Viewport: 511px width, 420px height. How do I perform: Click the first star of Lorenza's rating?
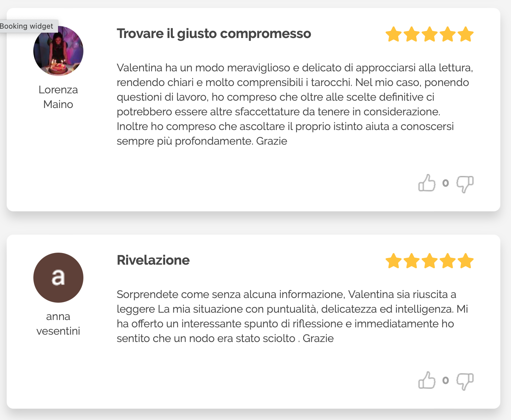pos(394,34)
